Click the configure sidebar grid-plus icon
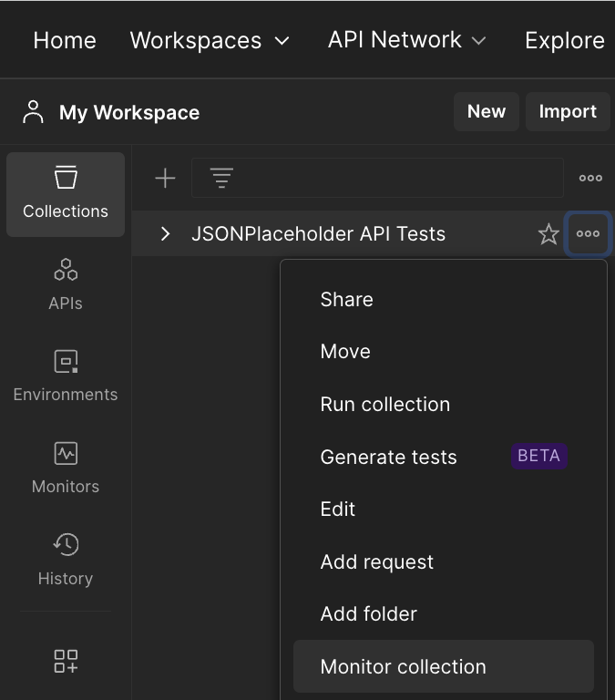615x700 pixels. point(66,661)
